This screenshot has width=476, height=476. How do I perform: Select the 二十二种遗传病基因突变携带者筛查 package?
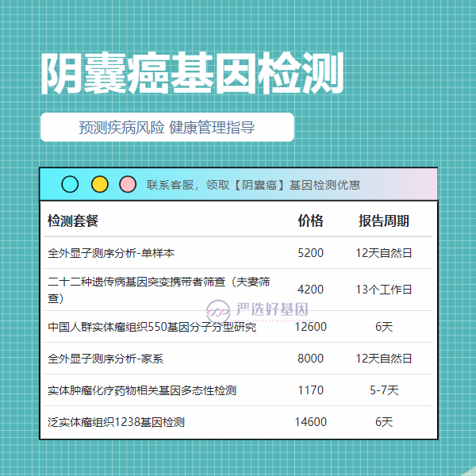[x=238, y=290]
